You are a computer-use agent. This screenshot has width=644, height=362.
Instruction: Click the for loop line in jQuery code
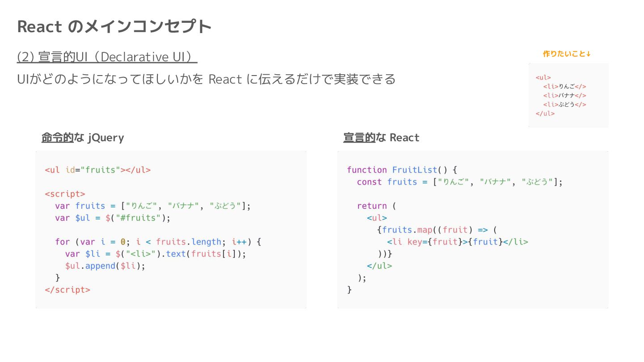click(x=158, y=242)
